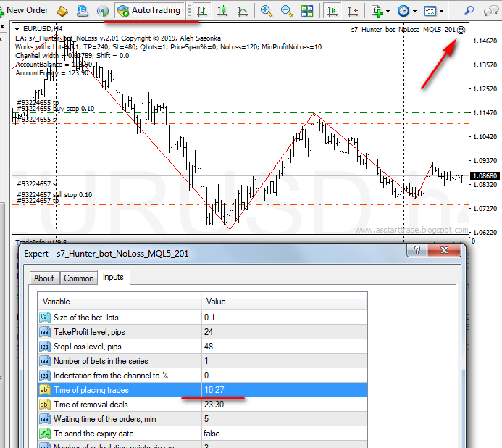This screenshot has width=502, height=448.
Task: Select 'Time of removal deals' row
Action: [202, 405]
